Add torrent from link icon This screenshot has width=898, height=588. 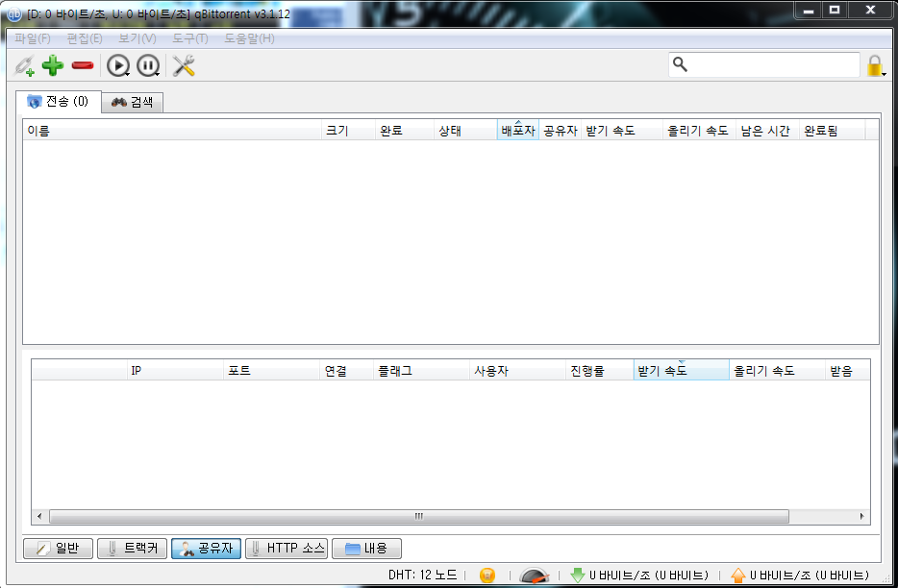25,66
